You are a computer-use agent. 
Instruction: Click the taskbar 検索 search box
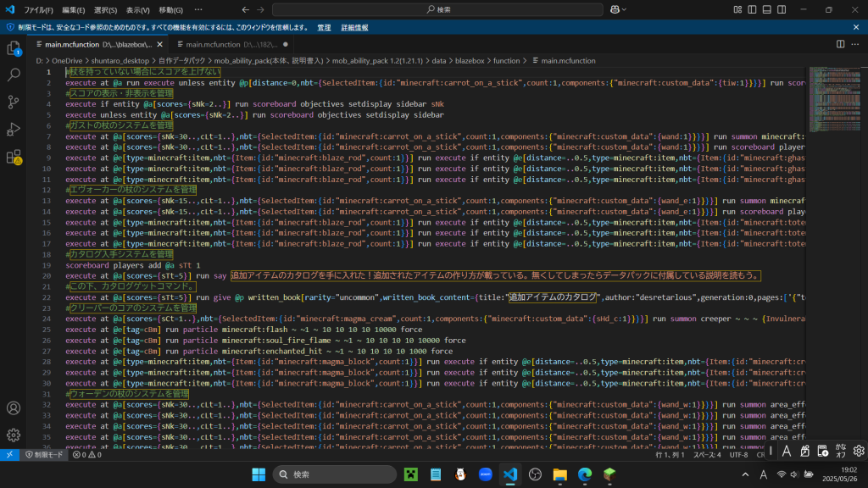click(x=334, y=474)
